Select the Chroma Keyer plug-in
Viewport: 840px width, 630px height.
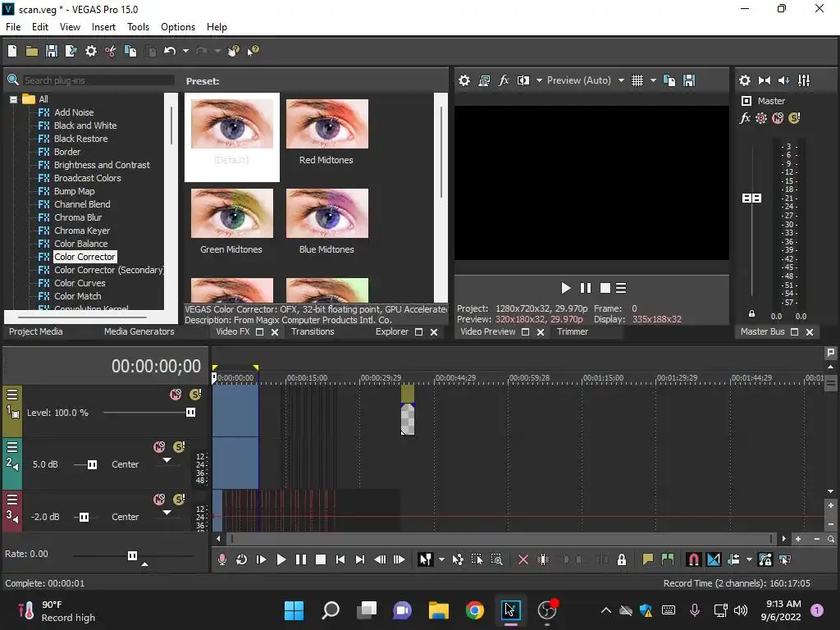[82, 231]
